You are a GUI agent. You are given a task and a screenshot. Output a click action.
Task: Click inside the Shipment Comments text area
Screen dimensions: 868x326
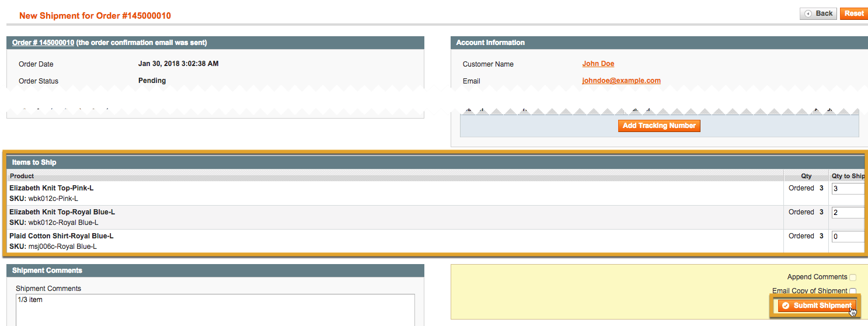[215, 310]
